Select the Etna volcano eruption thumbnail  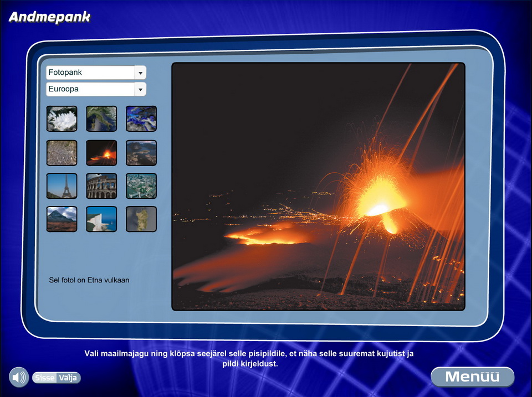tap(101, 153)
